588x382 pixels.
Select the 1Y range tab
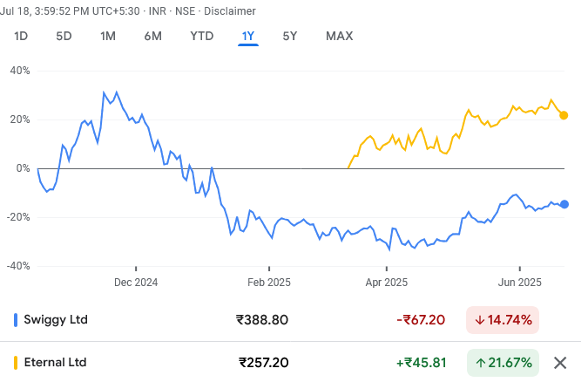(248, 36)
